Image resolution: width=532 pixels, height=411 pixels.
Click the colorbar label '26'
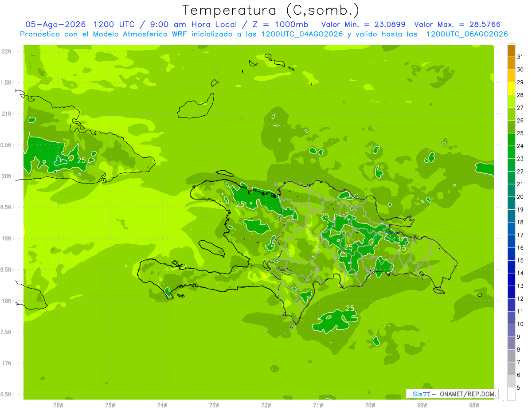520,121
